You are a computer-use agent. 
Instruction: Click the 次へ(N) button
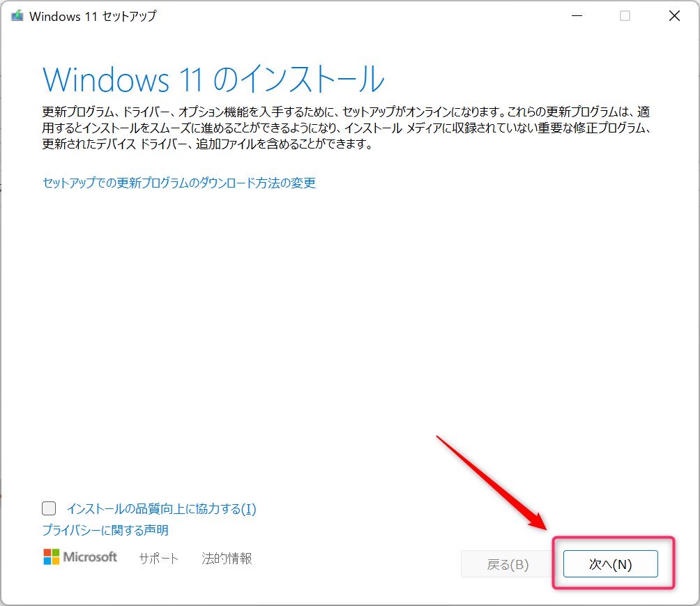[610, 564]
